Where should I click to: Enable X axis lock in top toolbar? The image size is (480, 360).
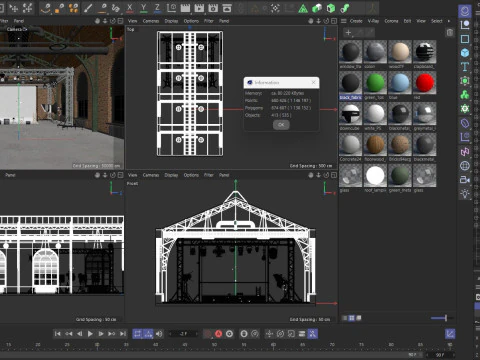pyautogui.click(x=130, y=8)
